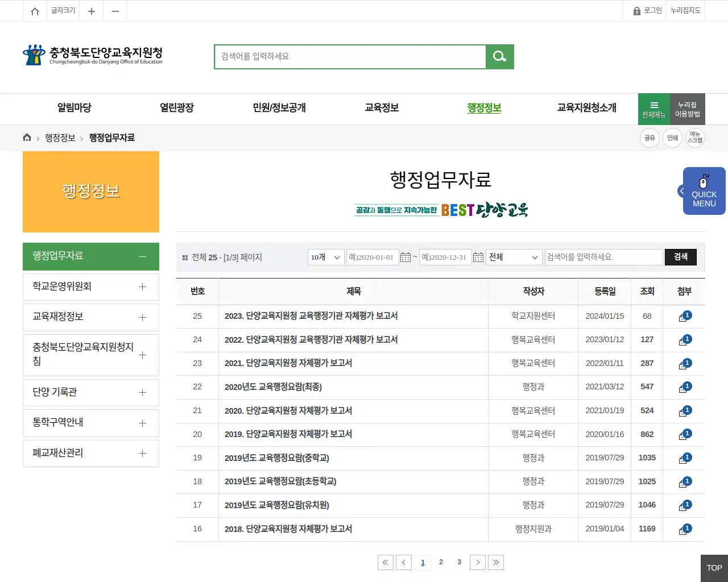
Task: Open attachment icon for post 16
Action: pos(685,529)
